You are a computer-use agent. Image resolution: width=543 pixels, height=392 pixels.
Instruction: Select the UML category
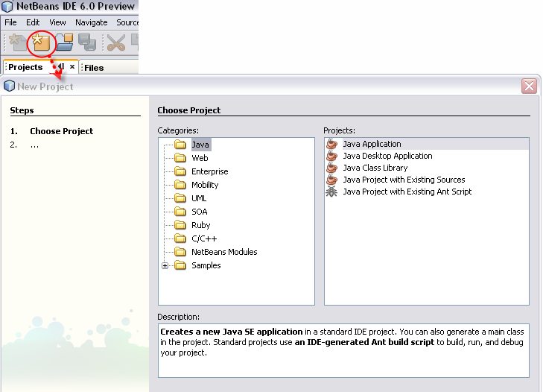tap(199, 198)
